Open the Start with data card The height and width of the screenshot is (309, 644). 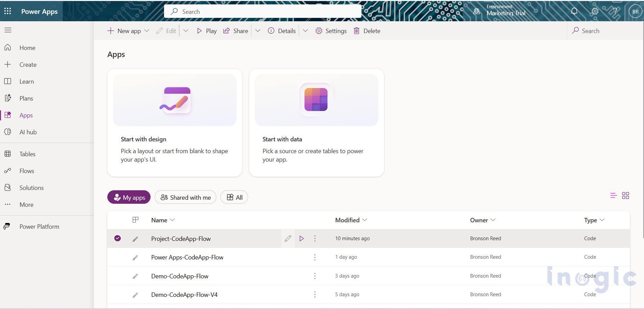click(317, 123)
